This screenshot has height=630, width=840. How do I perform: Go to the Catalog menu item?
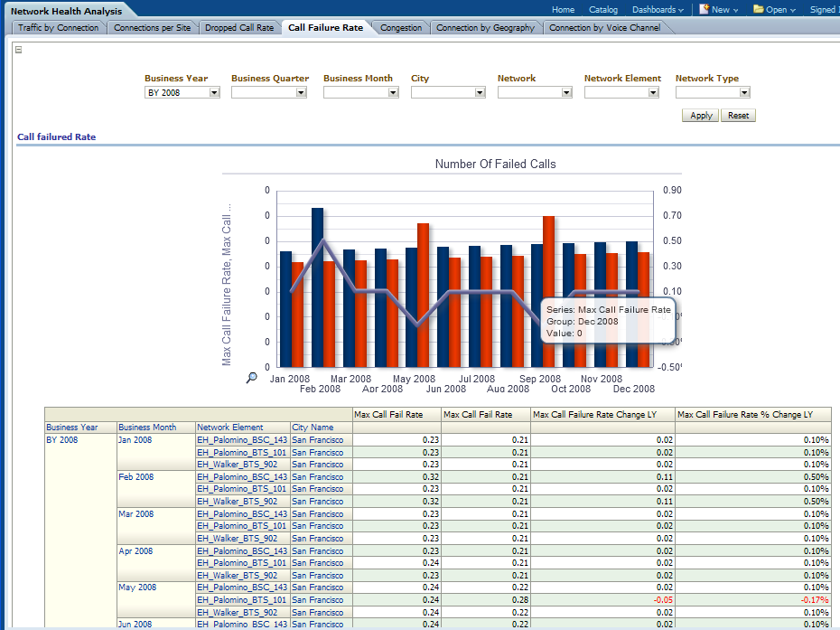(x=603, y=10)
